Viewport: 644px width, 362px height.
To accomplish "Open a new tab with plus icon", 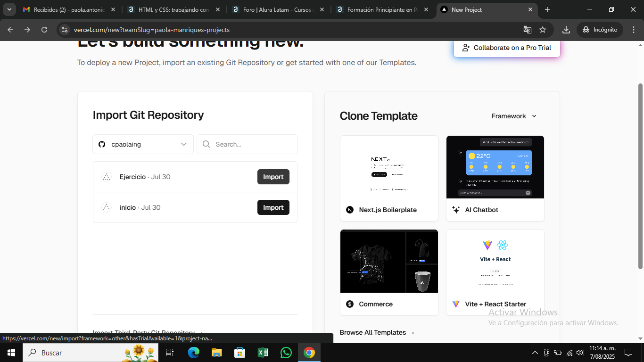I will tap(547, 9).
